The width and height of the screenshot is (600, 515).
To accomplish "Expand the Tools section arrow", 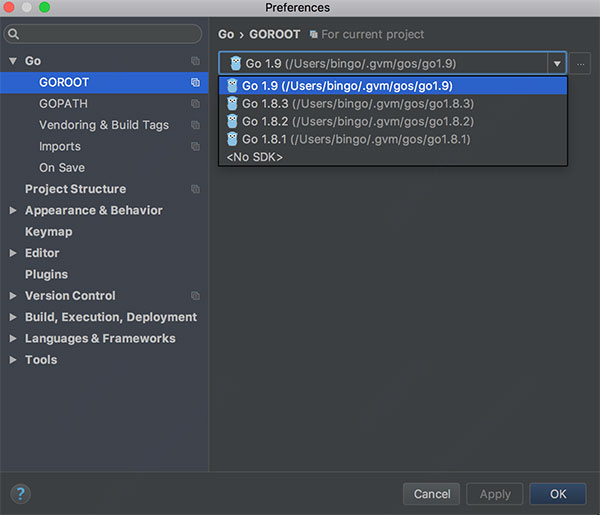I will pyautogui.click(x=13, y=360).
